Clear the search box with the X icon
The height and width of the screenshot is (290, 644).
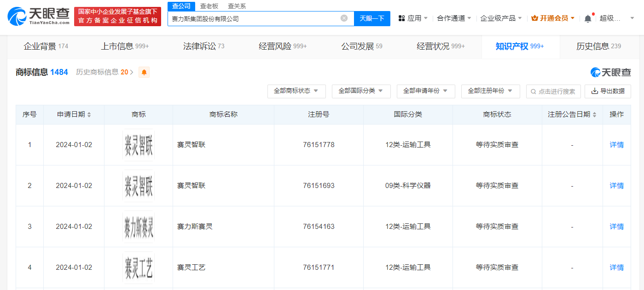pyautogui.click(x=344, y=18)
